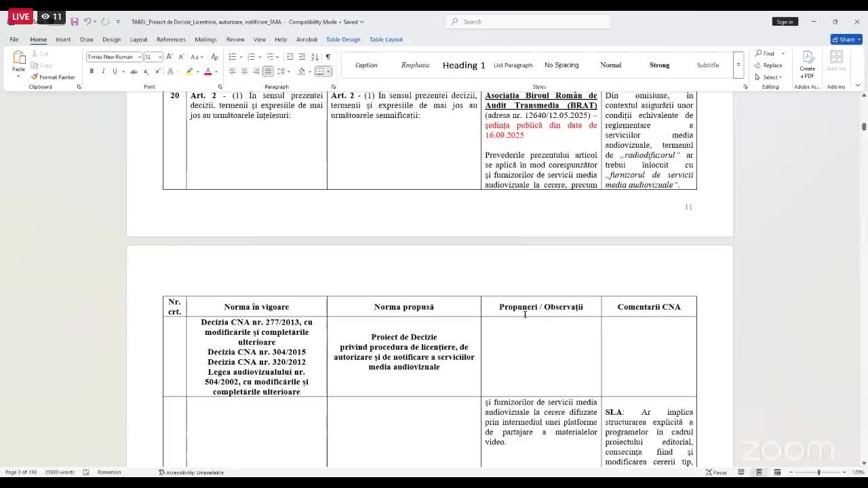The image size is (868, 488).
Task: Click the Shading paint bucket icon
Action: click(301, 71)
